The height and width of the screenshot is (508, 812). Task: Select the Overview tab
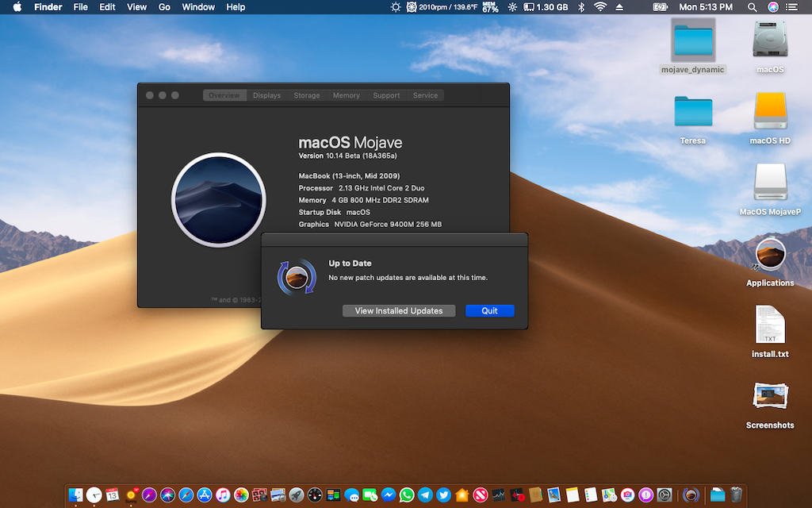(224, 95)
